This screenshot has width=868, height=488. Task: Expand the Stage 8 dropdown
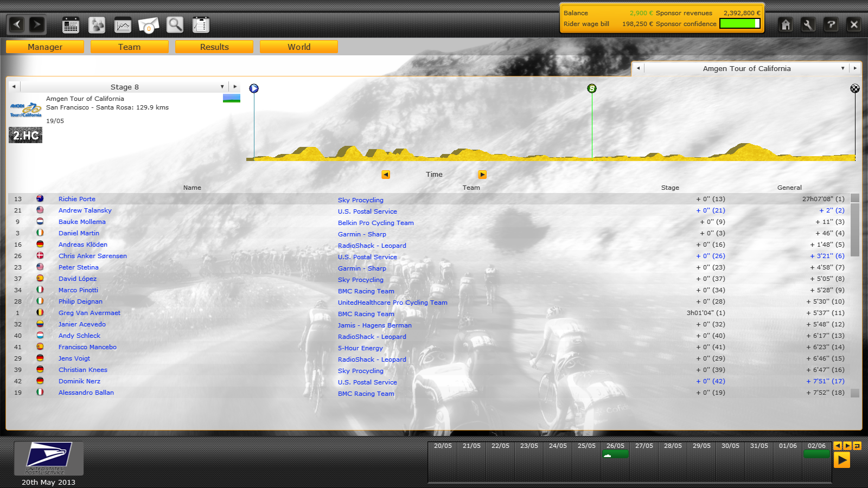coord(222,87)
